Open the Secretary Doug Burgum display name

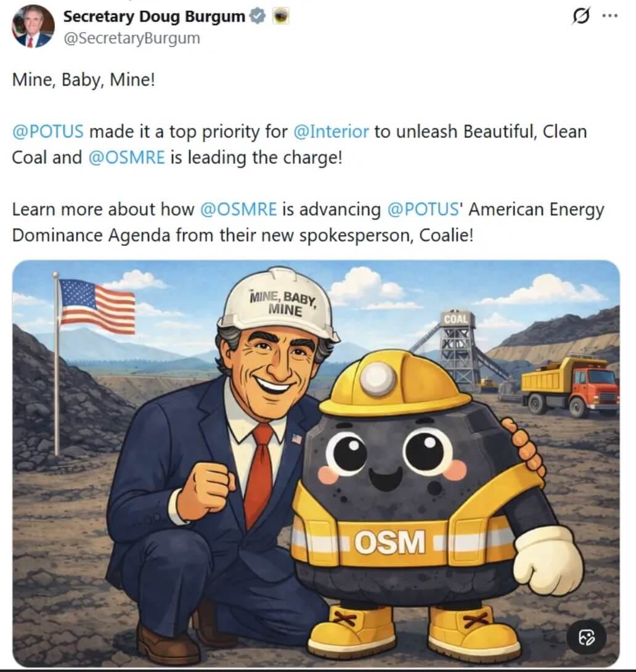[154, 16]
